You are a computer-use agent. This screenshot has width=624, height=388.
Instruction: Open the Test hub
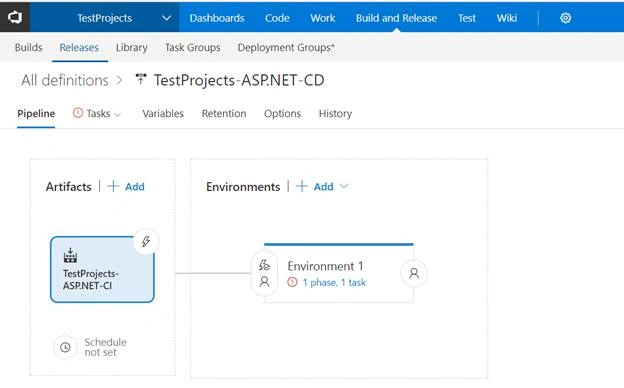467,18
